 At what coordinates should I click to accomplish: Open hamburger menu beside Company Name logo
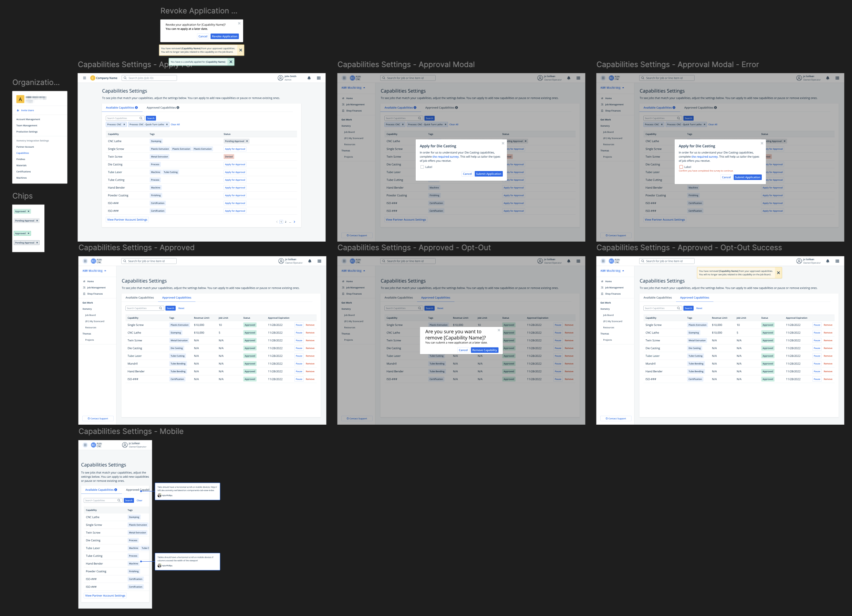click(84, 78)
